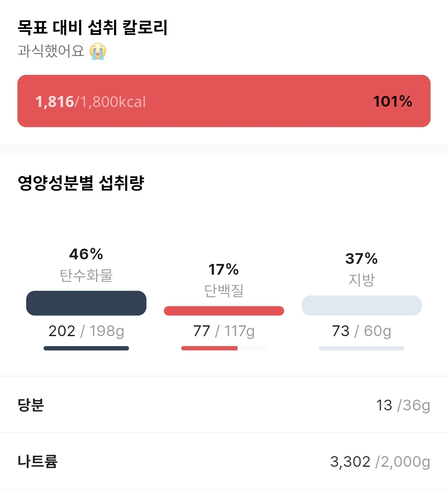This screenshot has height=493, width=448.
Task: Tap the protein progress line under 77 / 117g
Action: pos(224,349)
